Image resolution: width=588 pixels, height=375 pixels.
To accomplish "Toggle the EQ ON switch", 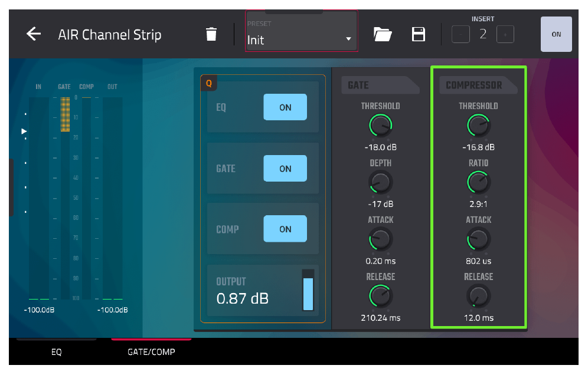I will [x=285, y=107].
